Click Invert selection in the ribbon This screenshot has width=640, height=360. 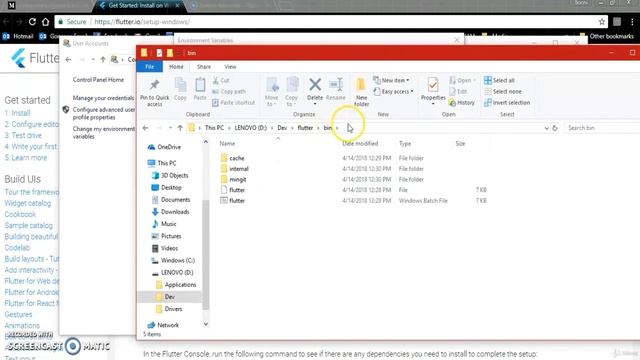click(507, 103)
